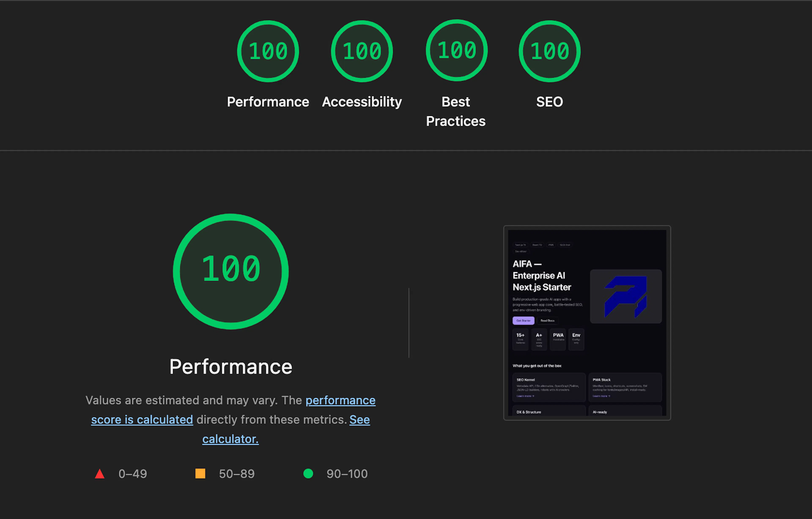812x519 pixels.
Task: Click 'Values are estimated and may vary' text
Action: 181,400
